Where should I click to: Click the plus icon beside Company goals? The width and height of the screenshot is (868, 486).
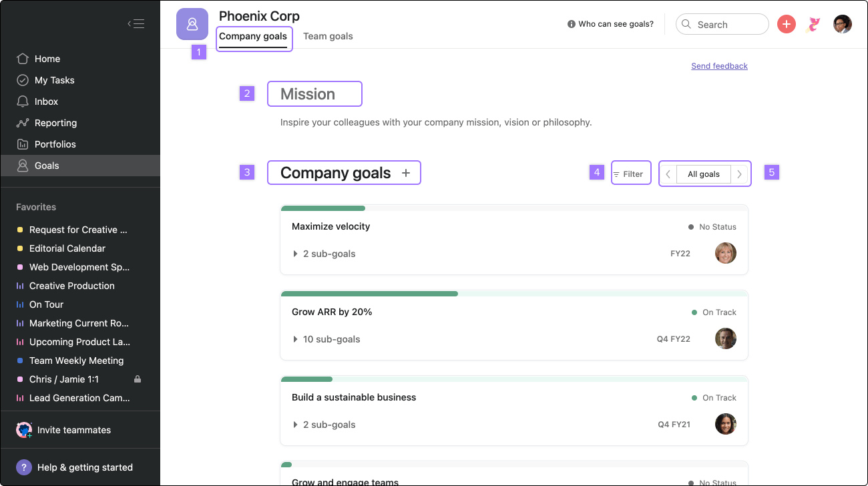(x=406, y=173)
